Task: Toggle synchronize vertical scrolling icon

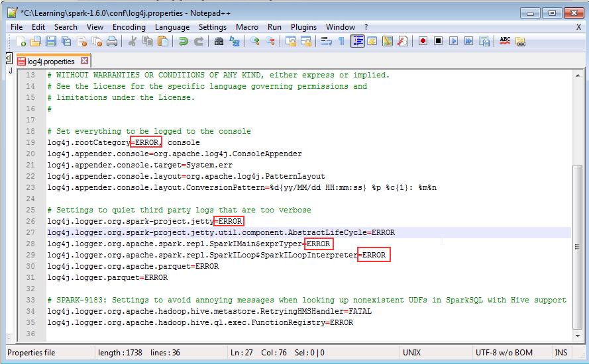Action: pos(290,41)
